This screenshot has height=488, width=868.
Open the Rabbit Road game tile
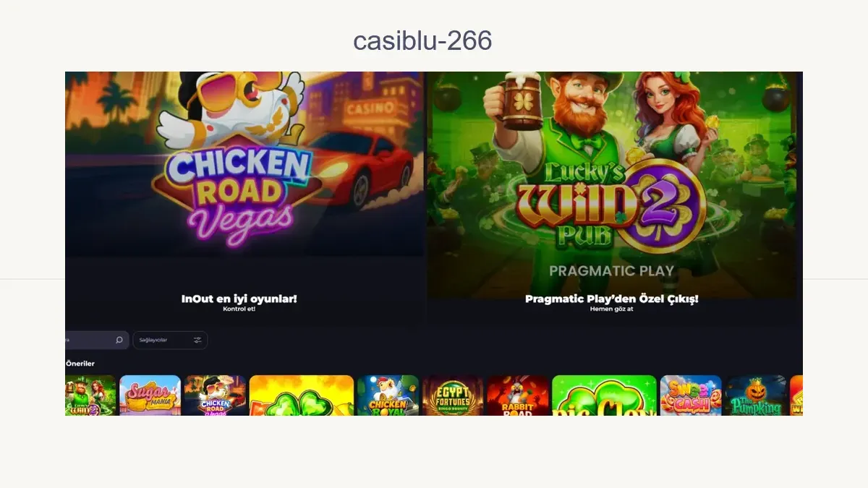[x=518, y=395]
